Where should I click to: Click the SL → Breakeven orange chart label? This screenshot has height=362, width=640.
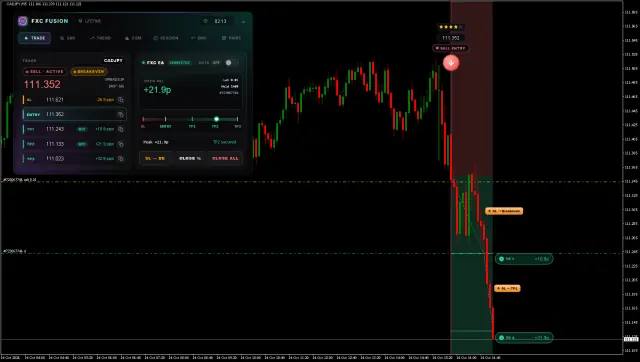pyautogui.click(x=504, y=211)
